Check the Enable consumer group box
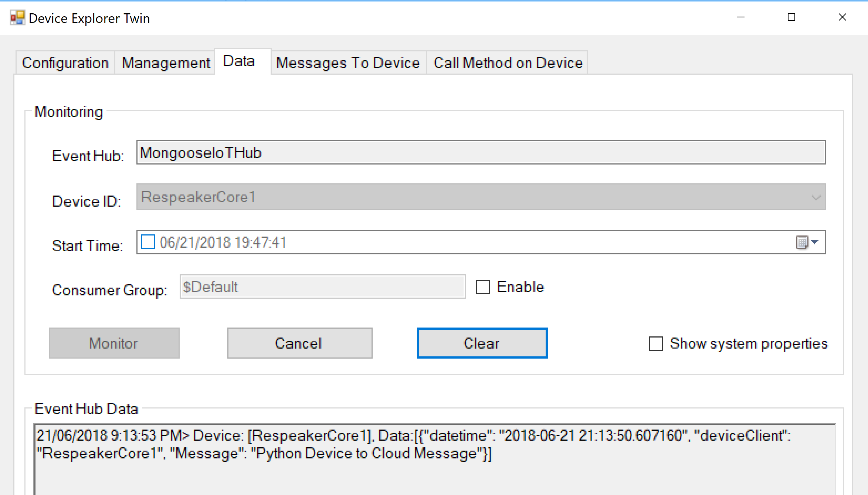Screen dimensions: 868x495 (x=483, y=287)
